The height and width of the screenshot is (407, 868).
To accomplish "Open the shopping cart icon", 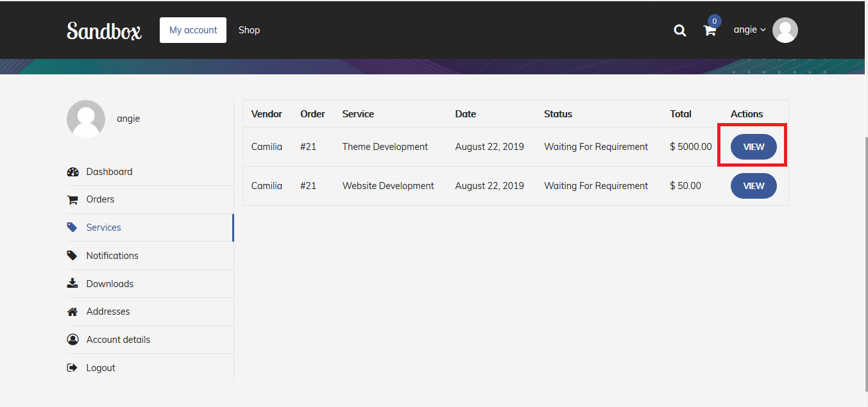I will [710, 30].
